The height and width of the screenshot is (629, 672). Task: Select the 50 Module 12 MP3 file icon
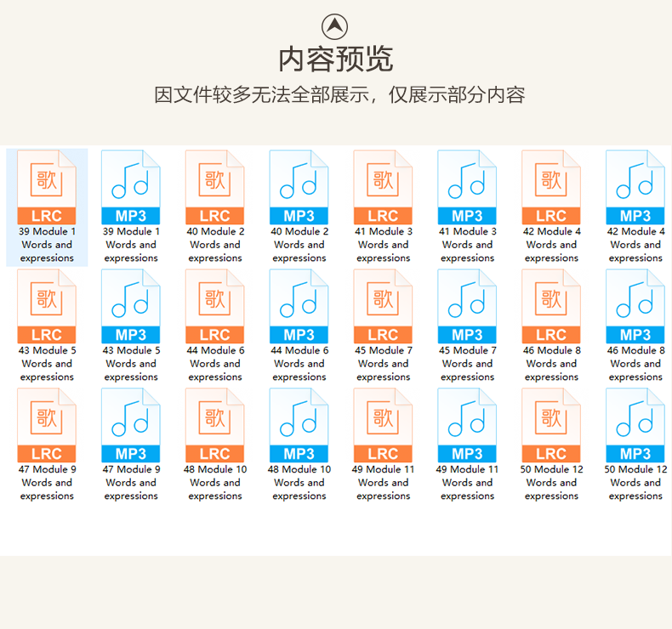[x=635, y=425]
